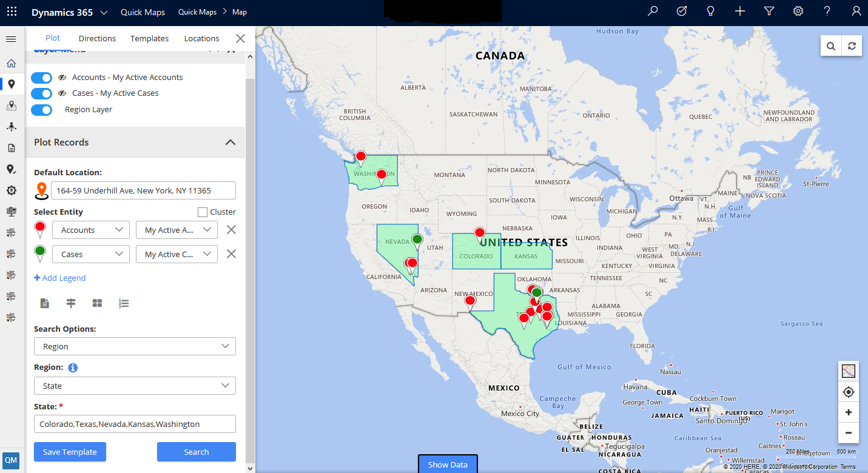Open the Templates tab

(x=149, y=38)
